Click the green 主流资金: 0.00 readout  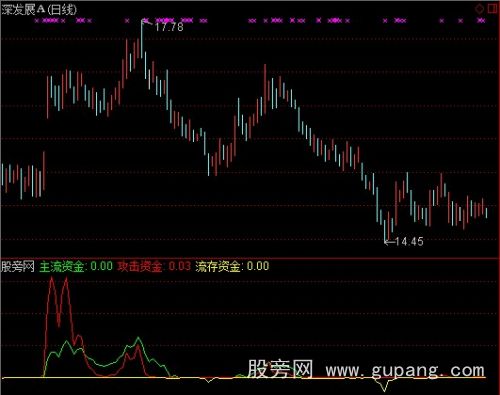pos(76,266)
